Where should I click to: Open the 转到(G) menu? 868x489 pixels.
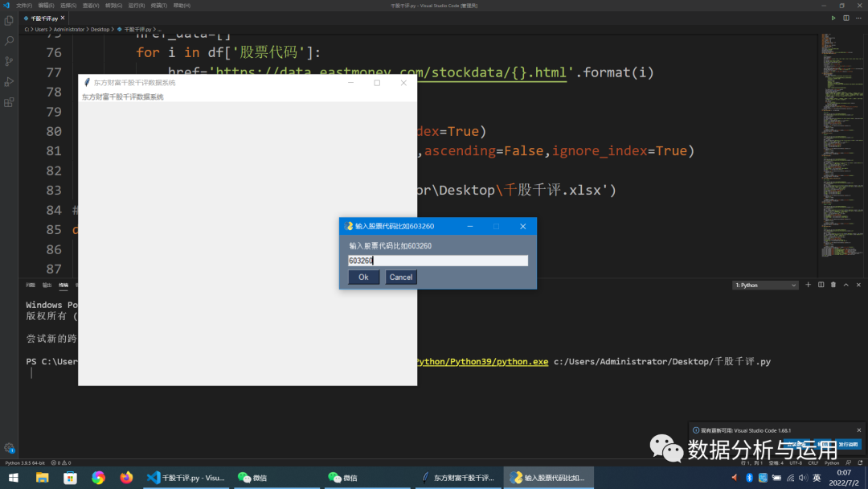tap(113, 6)
